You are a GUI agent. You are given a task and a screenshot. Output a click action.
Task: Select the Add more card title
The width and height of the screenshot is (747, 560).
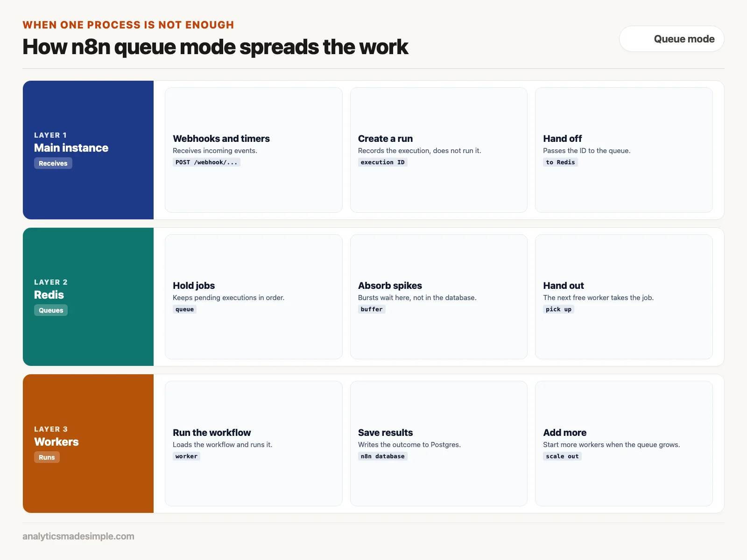click(x=565, y=433)
